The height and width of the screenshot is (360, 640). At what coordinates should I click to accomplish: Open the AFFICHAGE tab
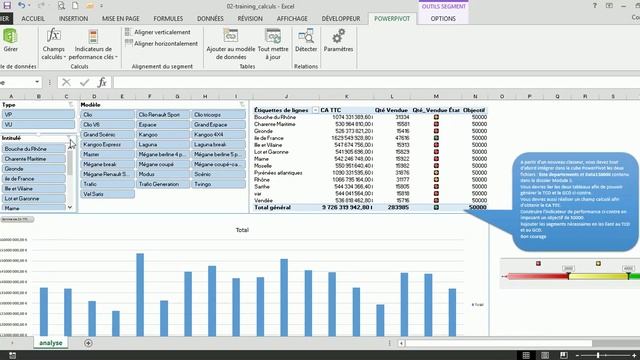tap(292, 19)
